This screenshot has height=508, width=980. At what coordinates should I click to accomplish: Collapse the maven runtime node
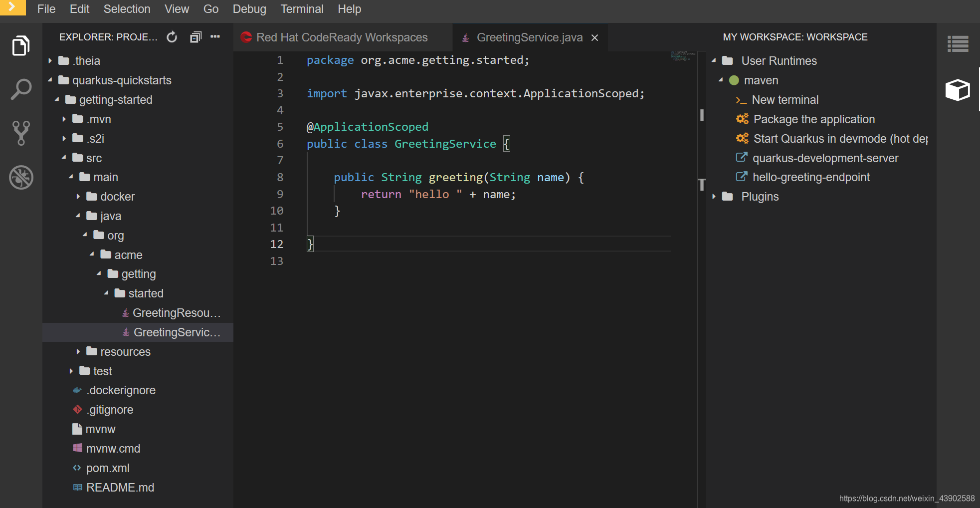[721, 80]
